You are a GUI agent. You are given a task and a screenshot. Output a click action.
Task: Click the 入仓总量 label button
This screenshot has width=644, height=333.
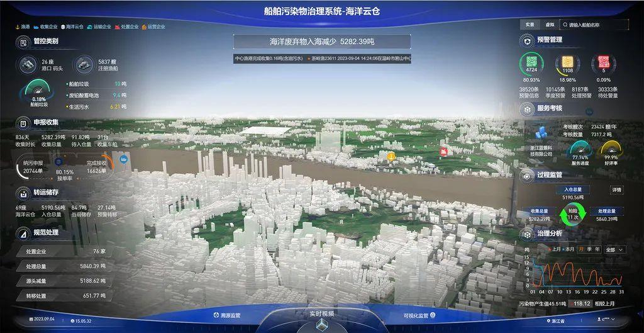(572, 189)
